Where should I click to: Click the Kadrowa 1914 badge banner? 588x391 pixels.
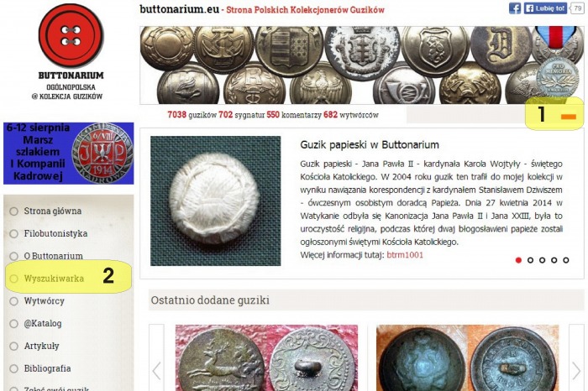[69, 154]
